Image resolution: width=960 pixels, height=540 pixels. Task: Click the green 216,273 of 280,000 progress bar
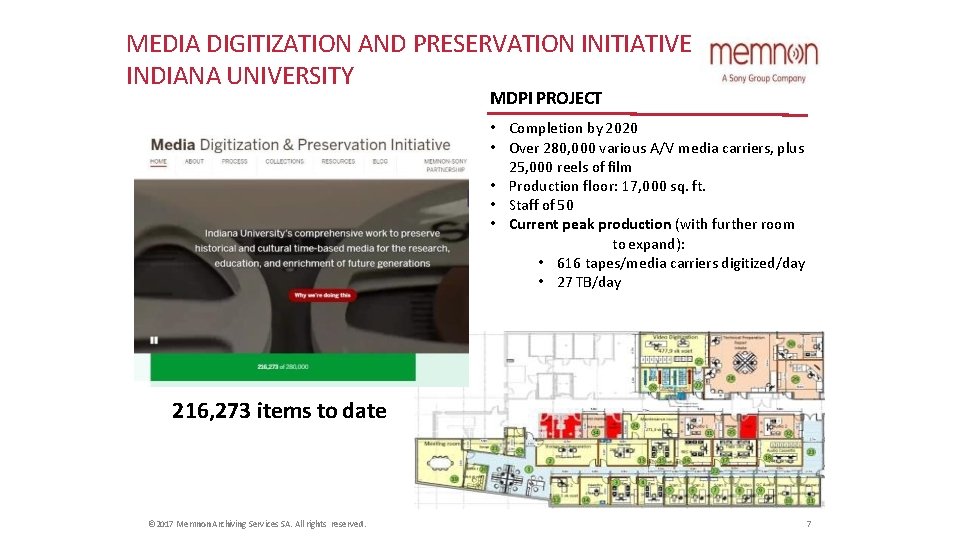(283, 367)
